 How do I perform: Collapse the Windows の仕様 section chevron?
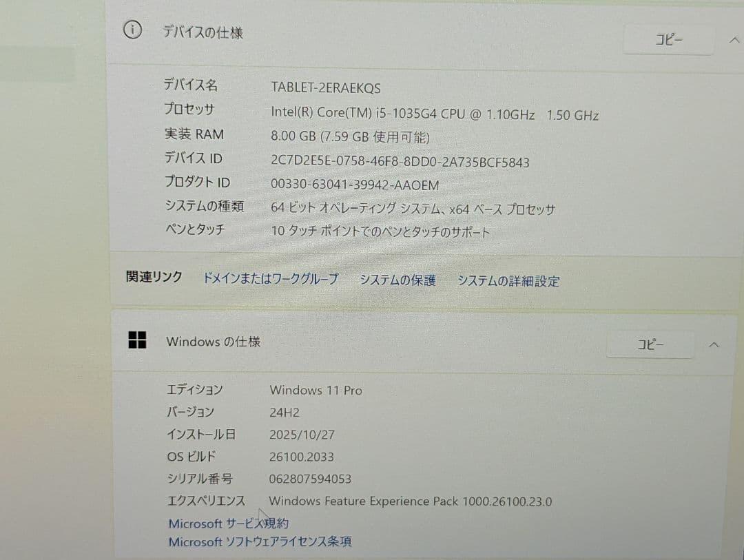(x=714, y=345)
